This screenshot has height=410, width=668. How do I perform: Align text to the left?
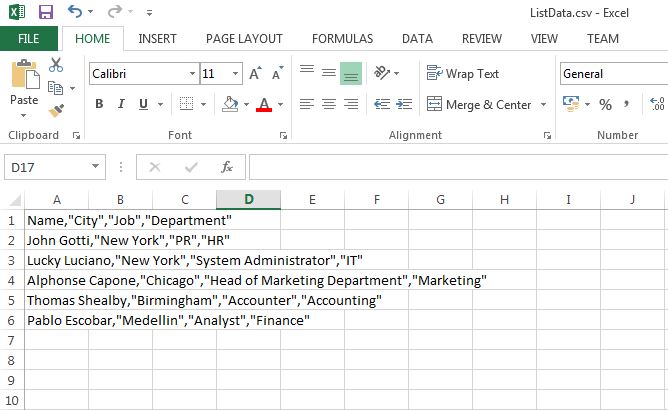point(307,104)
